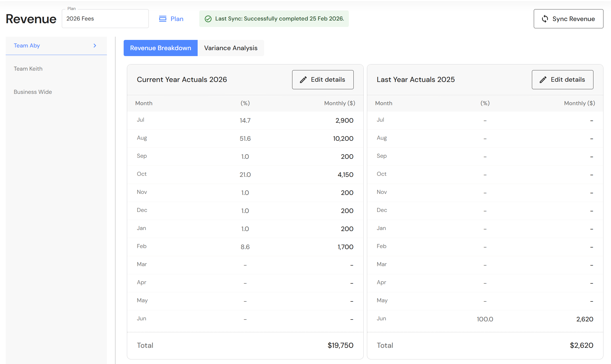Screen dimensions: 611x364
Task: Click pencil icon in Current Year Actuals 2026
Action: point(303,80)
